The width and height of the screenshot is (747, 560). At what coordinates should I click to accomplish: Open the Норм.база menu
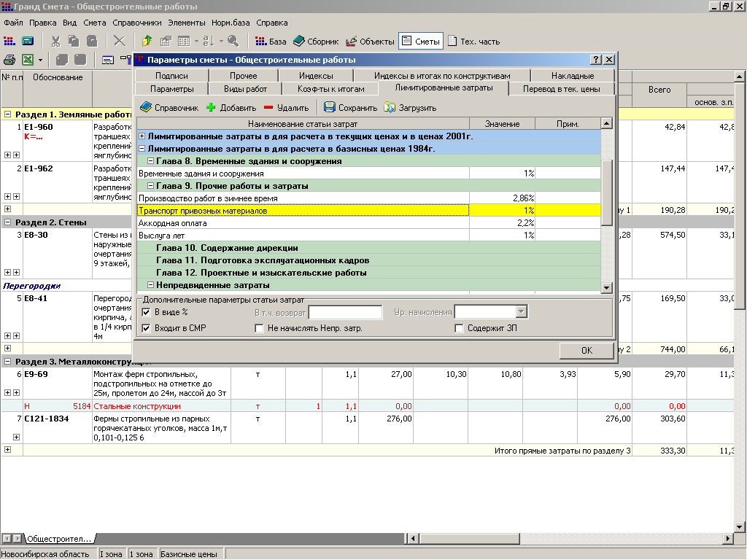point(231,23)
